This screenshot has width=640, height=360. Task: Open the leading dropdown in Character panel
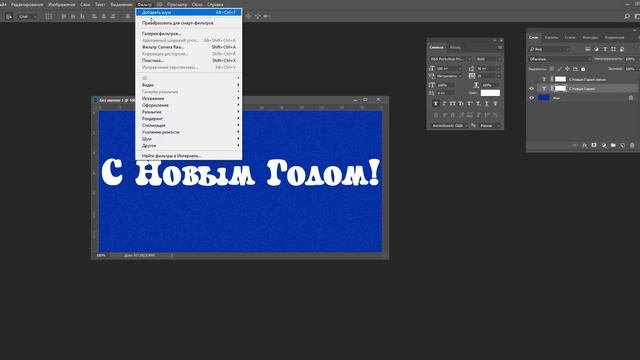click(x=489, y=69)
